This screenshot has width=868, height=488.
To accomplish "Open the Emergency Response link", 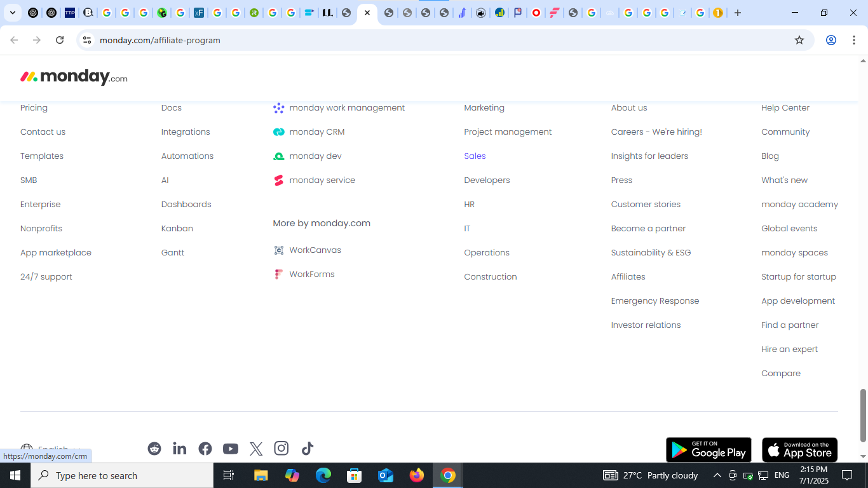I will 655,301.
